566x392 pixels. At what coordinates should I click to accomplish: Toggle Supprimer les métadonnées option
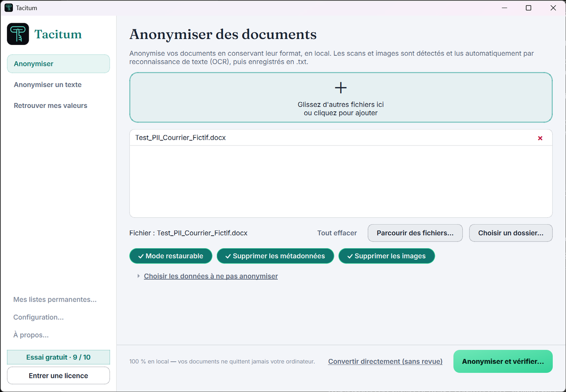[x=275, y=256]
